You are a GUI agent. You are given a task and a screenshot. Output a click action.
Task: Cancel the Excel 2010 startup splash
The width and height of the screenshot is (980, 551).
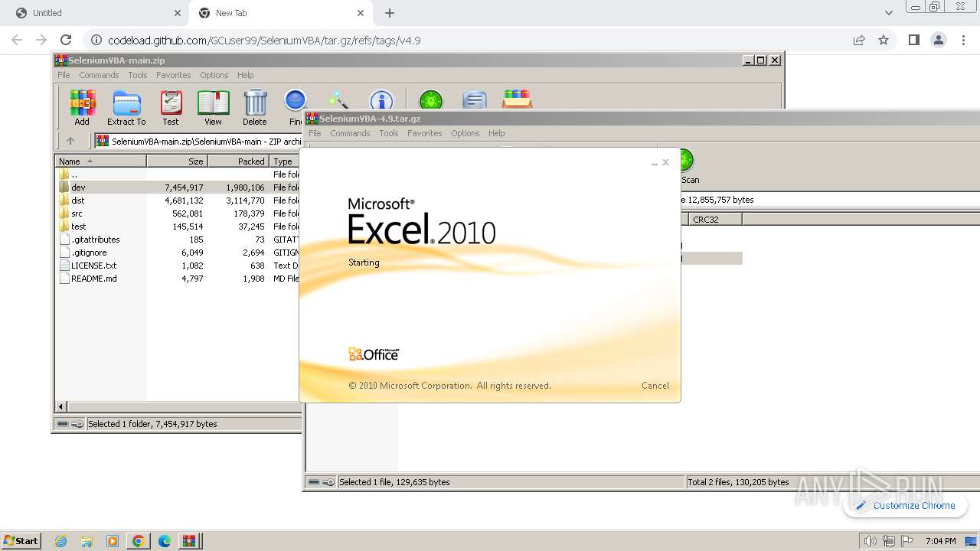[x=655, y=386]
